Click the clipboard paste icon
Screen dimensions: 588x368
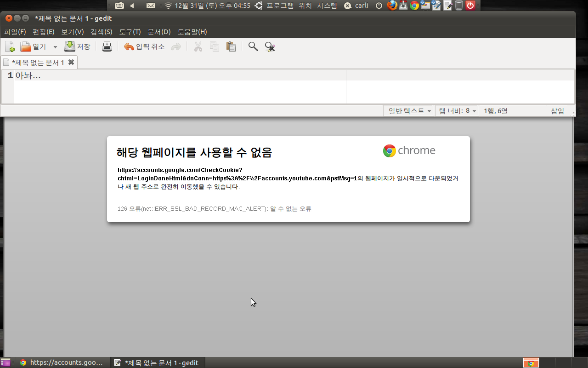[231, 46]
